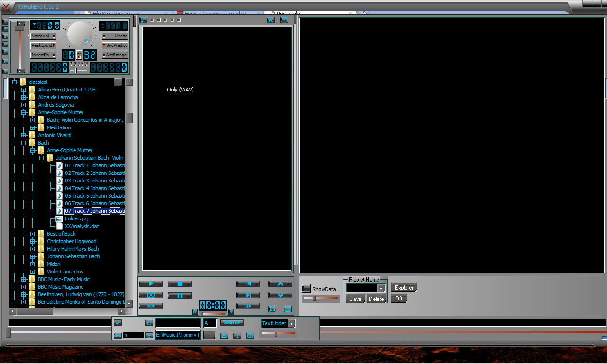The image size is (607, 364).
Task: Expand the Méditation folder
Action: pyautogui.click(x=33, y=127)
